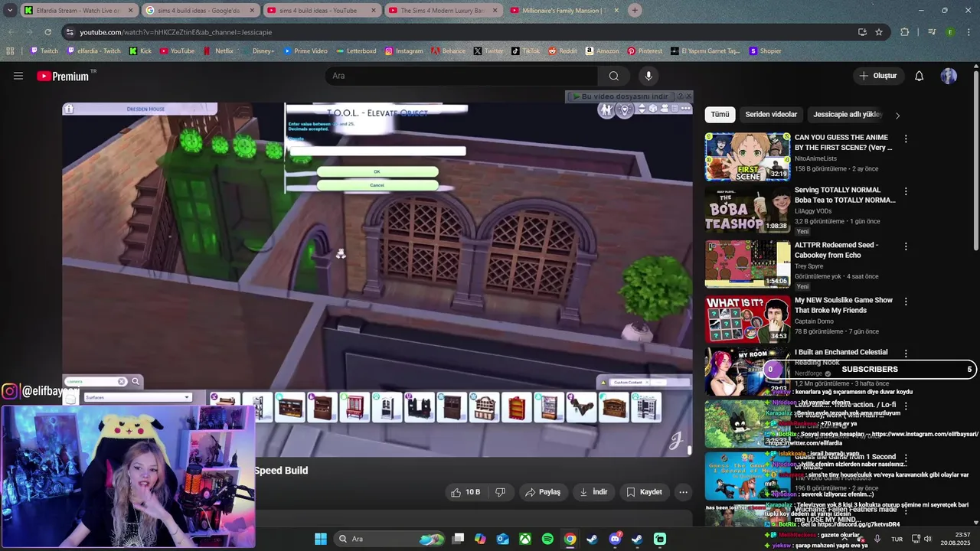
Task: Bookmark this page with the star icon
Action: (879, 32)
